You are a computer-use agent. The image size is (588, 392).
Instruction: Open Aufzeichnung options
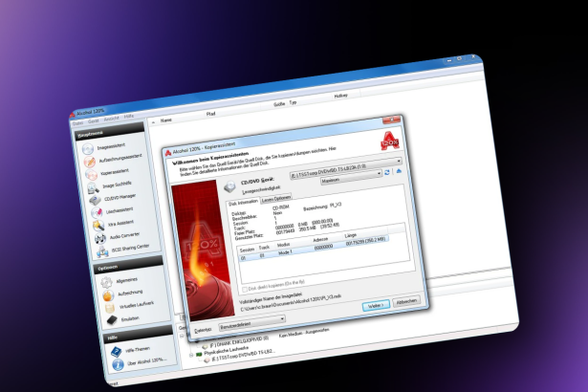coord(130,293)
